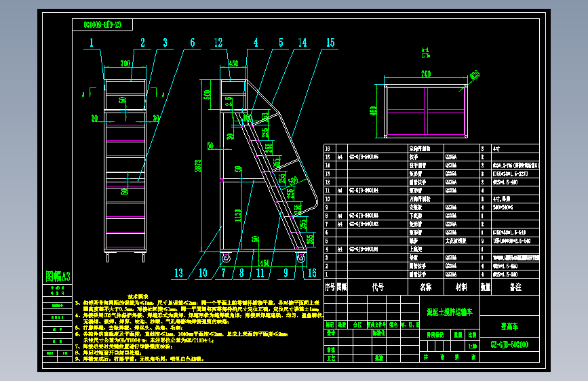Viewport: 588px width, 381px height.
Task: Click the A-A section view title label
Action: tap(426, 52)
